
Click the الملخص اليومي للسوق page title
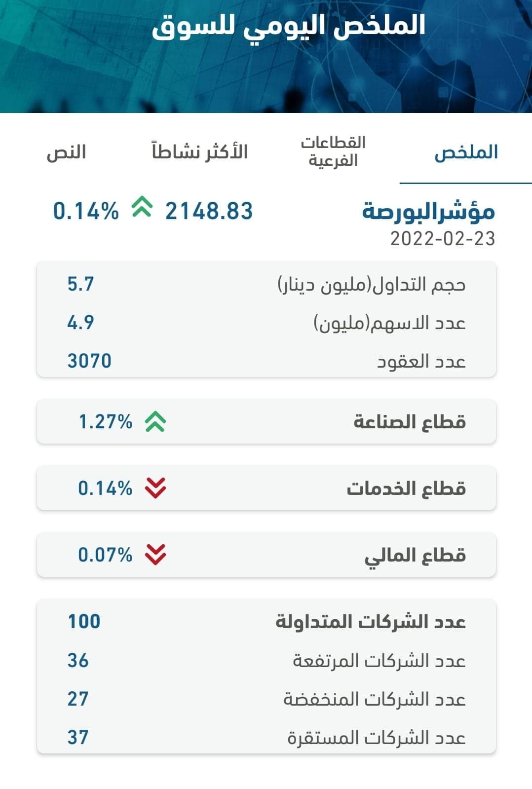[289, 26]
